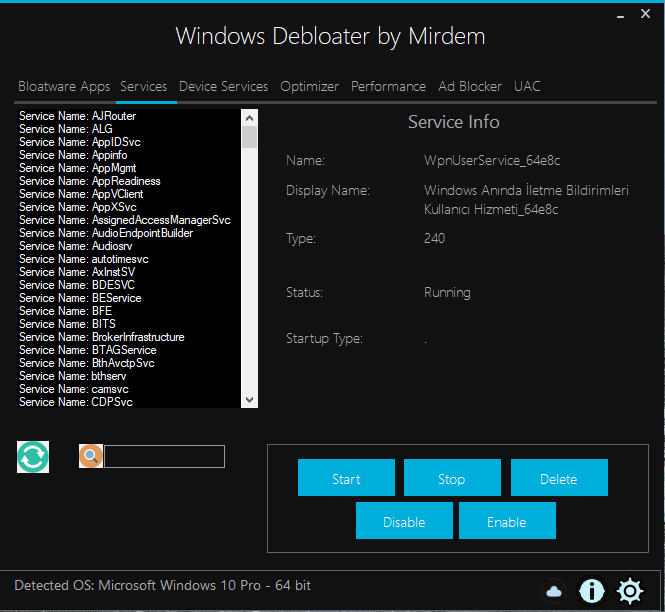Viewport: 665px width, 612px height.
Task: Click the Delete service button
Action: point(559,478)
